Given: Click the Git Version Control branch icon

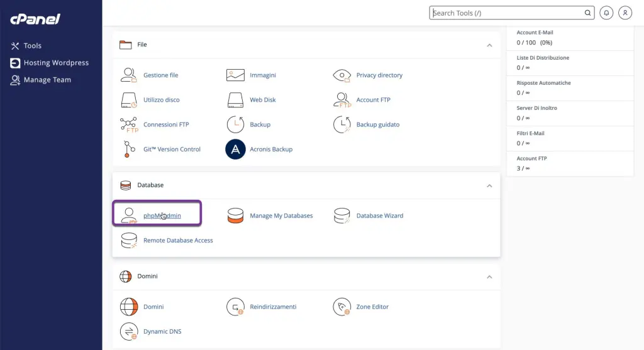Looking at the screenshot, I should click(x=129, y=150).
